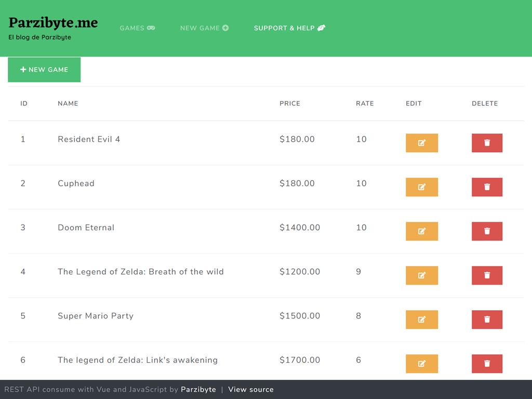Click the Parzibyte.me site logo
This screenshot has width=532, height=399.
(x=53, y=23)
